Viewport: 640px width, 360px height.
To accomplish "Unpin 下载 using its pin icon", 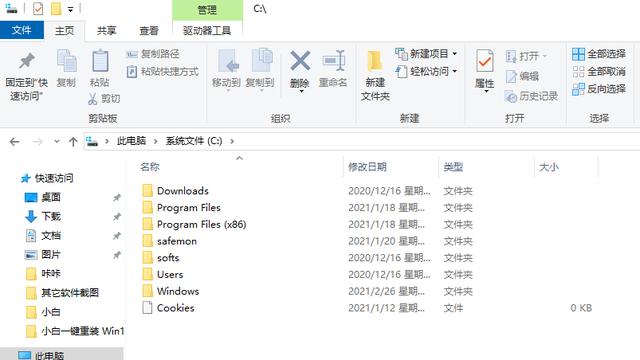I will [x=117, y=216].
